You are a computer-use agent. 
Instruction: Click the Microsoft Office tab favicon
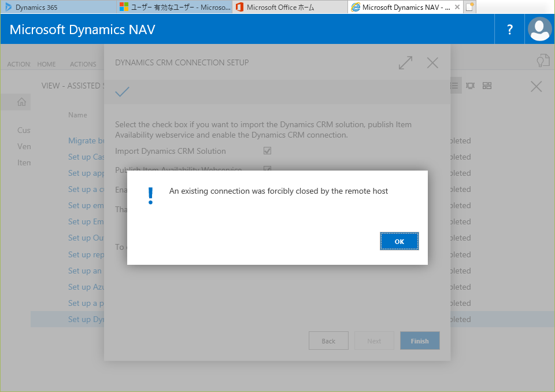click(x=239, y=7)
